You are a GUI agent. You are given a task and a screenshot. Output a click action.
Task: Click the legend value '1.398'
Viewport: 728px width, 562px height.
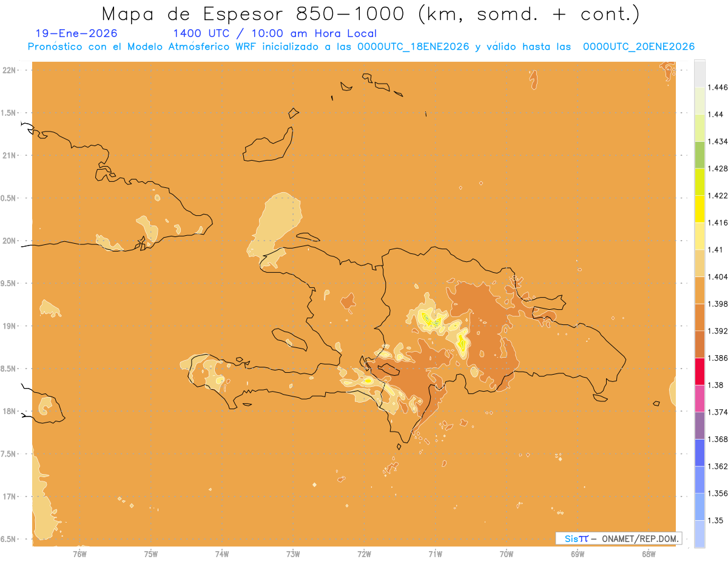pyautogui.click(x=718, y=304)
